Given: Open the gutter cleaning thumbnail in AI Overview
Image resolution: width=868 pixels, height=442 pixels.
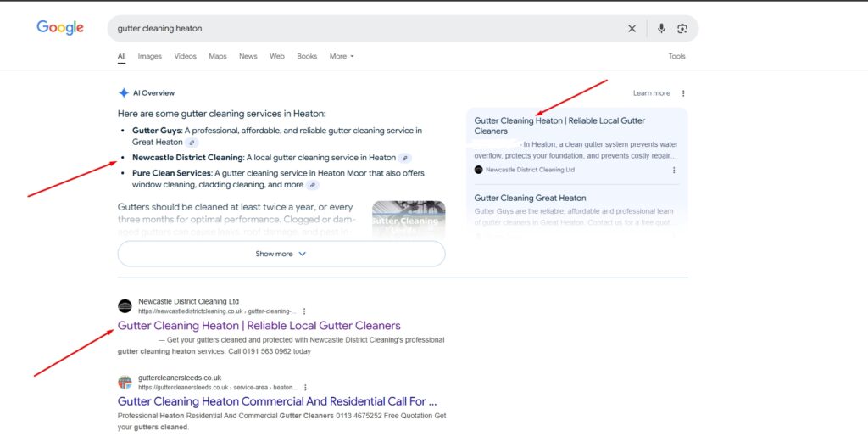Looking at the screenshot, I should (409, 220).
